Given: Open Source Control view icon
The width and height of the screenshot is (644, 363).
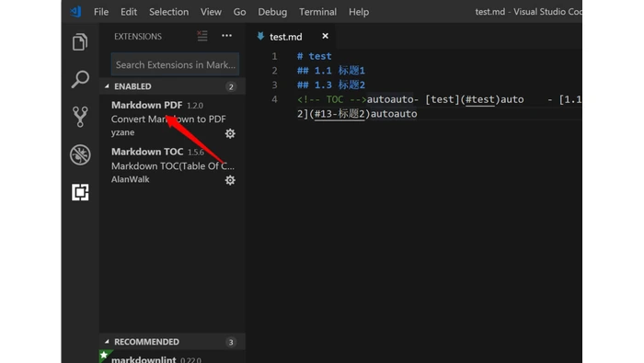Looking at the screenshot, I should point(80,117).
